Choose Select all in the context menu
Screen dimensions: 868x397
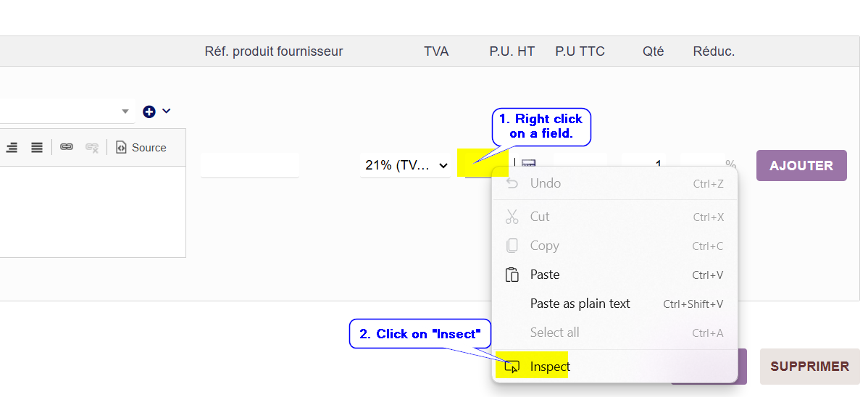coord(554,333)
